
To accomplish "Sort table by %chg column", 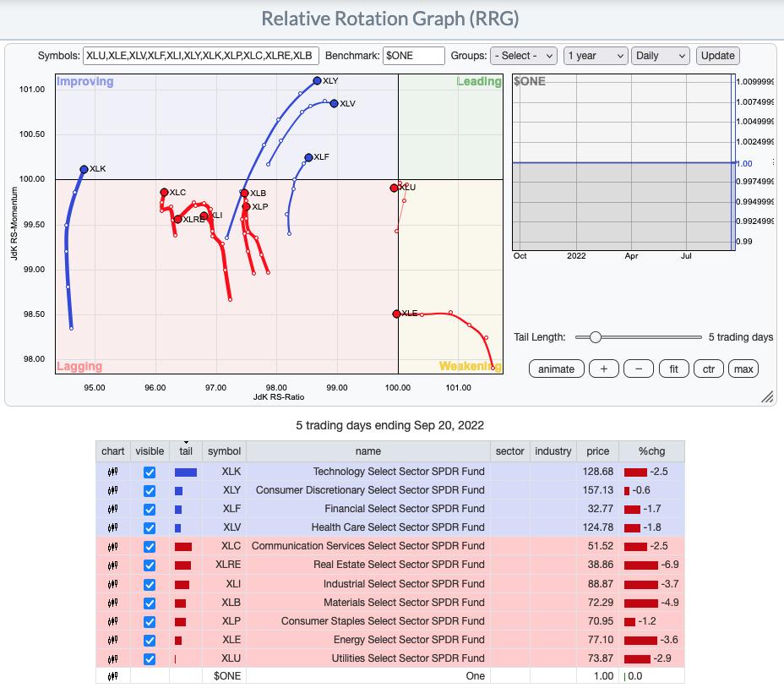I will 651,451.
